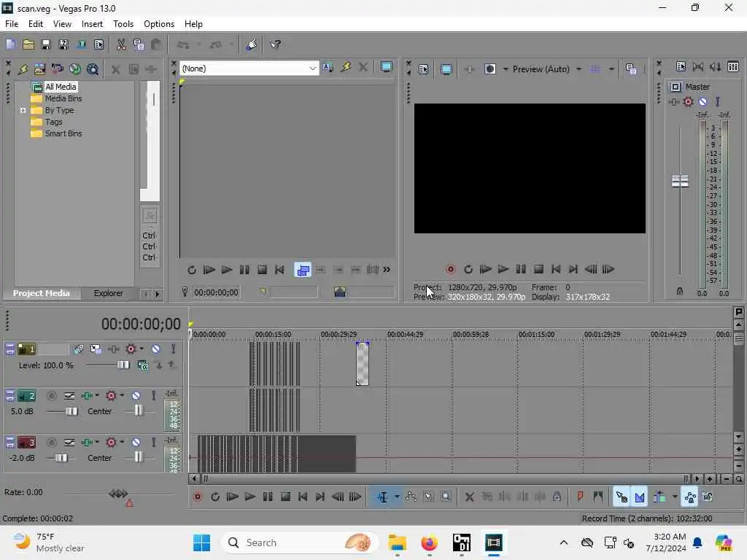Viewport: 747px width, 560px height.
Task: Click the Delete X icon in timeline toolbar
Action: click(469, 497)
